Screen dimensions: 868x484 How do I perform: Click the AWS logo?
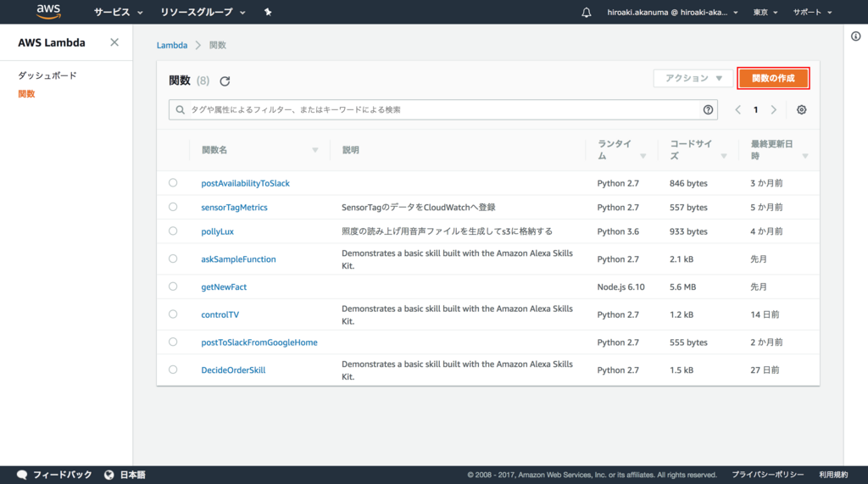point(48,12)
